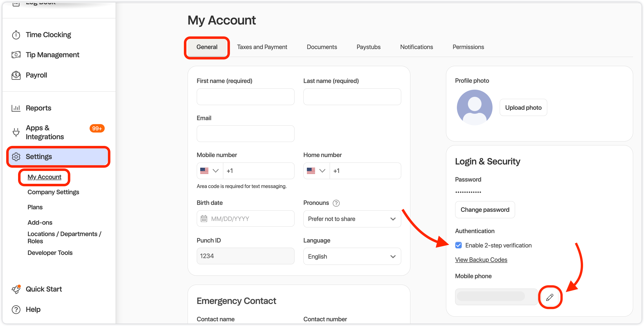Viewport: 644px width, 326px height.
Task: Focus the Home number +1 field
Action: pos(365,171)
